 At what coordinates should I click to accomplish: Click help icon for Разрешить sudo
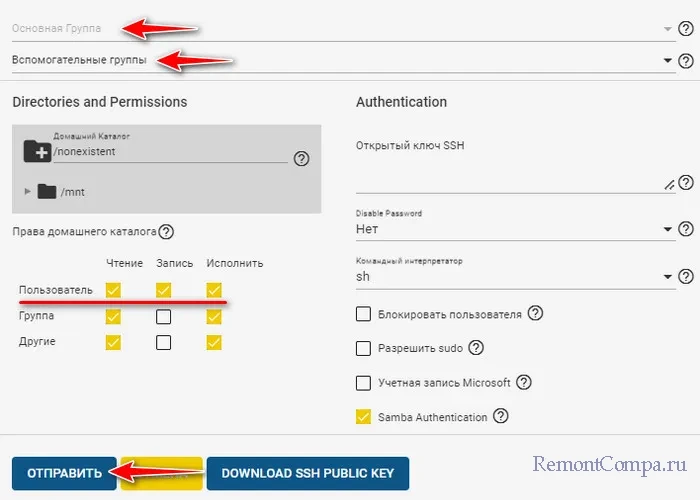point(476,348)
